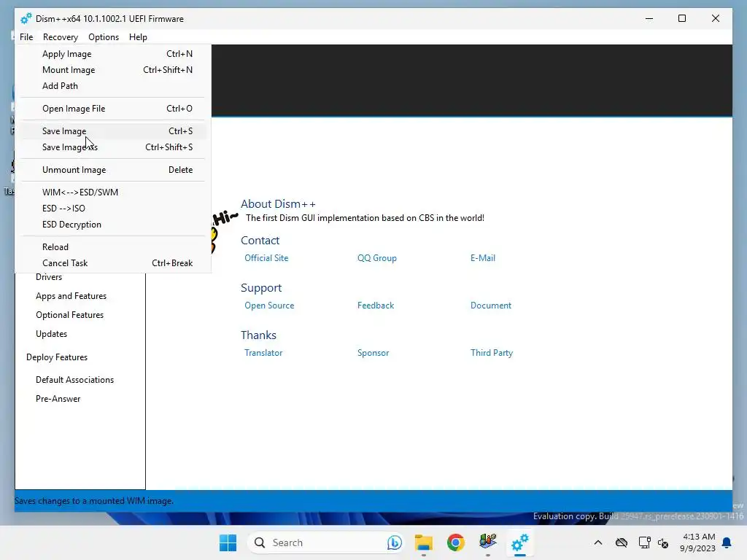This screenshot has width=747, height=560.
Task: Open Drivers in the sidebar
Action: click(49, 277)
